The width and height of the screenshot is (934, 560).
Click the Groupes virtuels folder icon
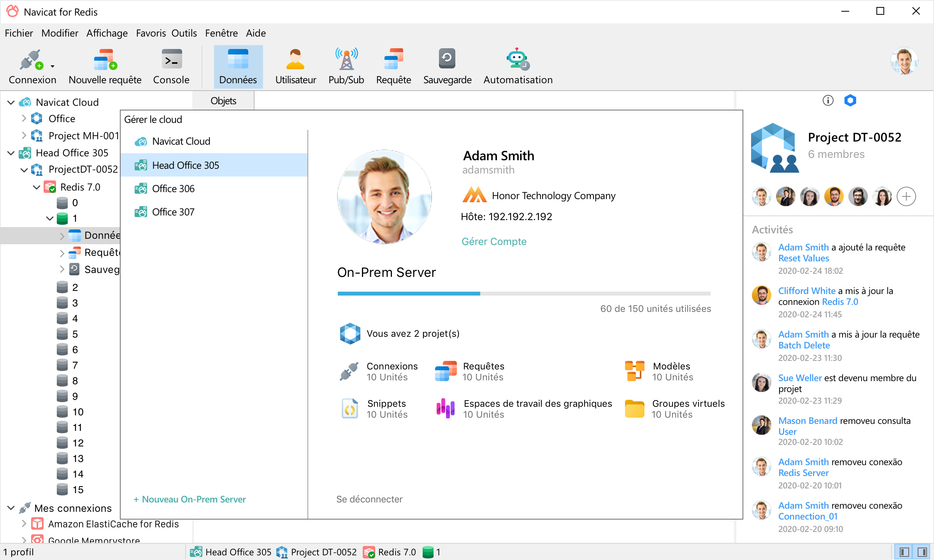635,408
